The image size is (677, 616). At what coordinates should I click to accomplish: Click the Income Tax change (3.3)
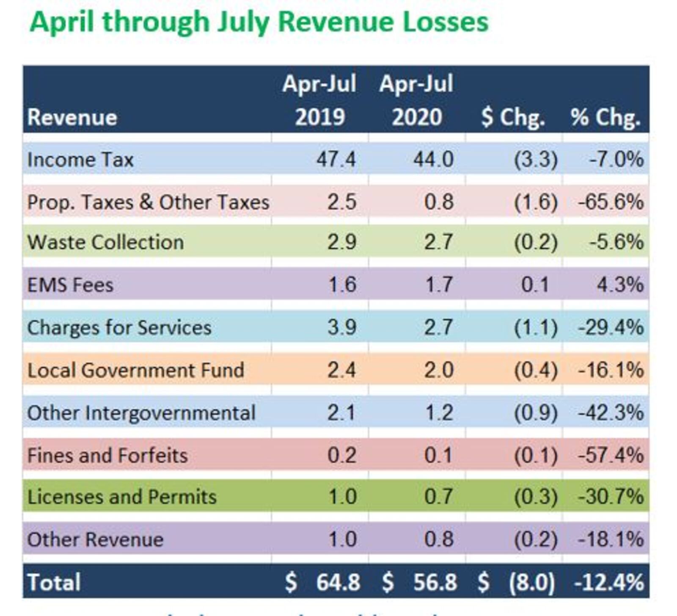[536, 160]
